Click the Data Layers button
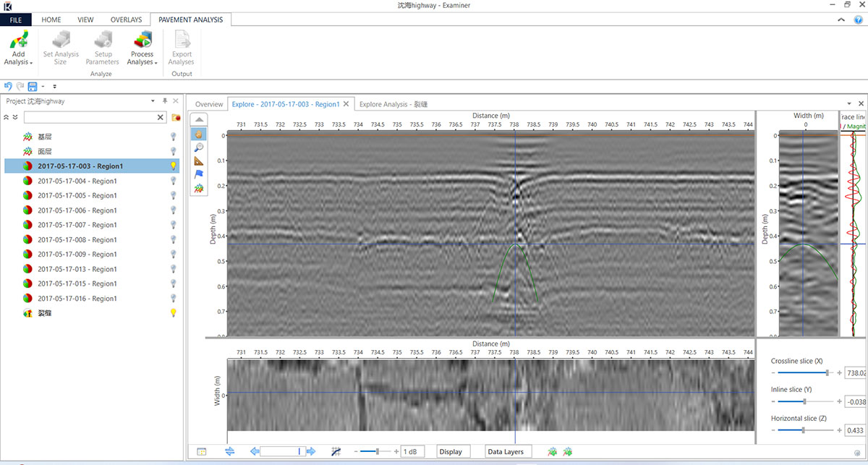This screenshot has width=868, height=465. coord(506,451)
